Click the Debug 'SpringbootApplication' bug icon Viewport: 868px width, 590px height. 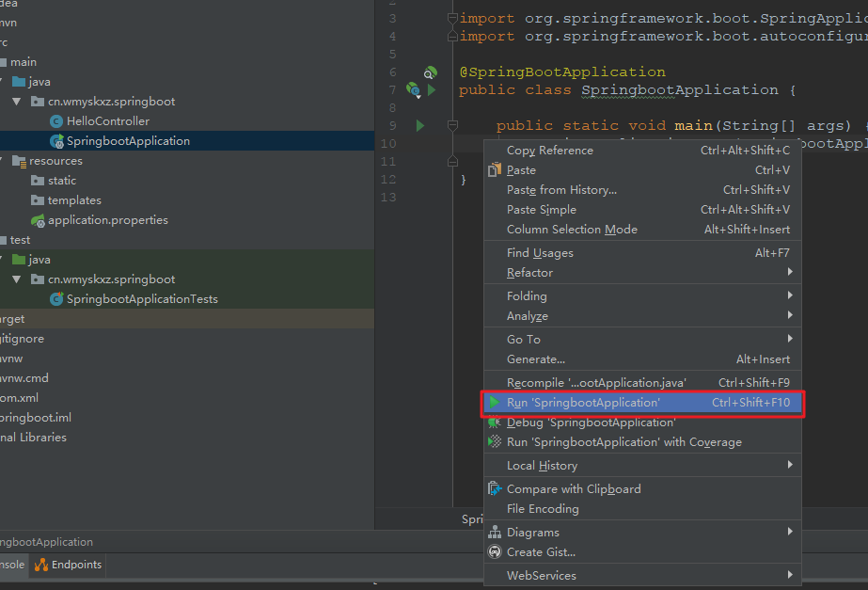(495, 423)
